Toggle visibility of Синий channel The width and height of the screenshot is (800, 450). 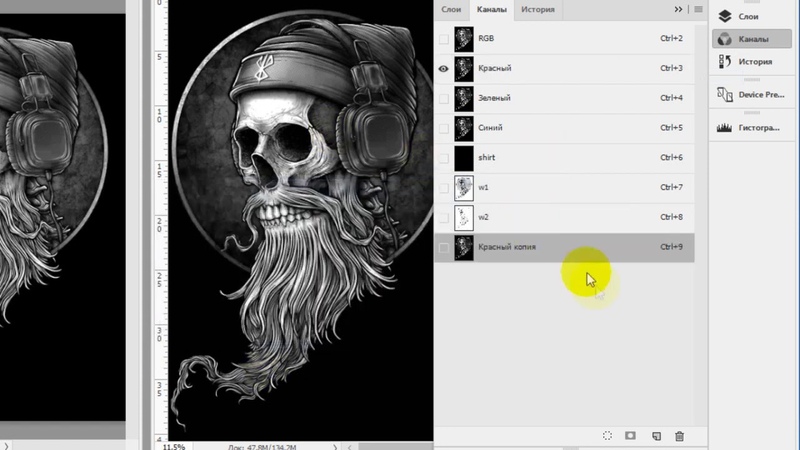(444, 128)
